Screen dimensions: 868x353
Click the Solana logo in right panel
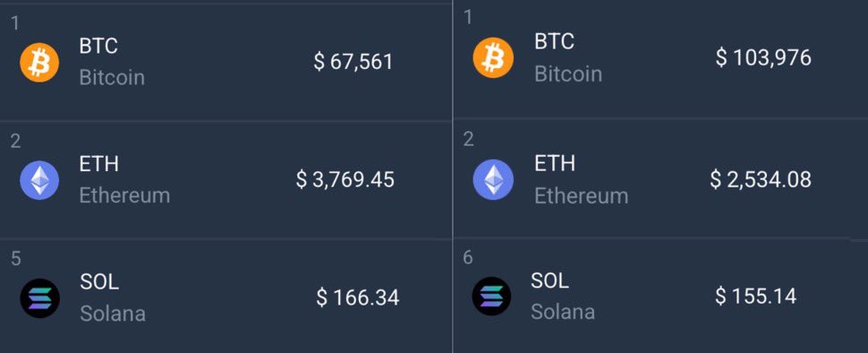pyautogui.click(x=491, y=296)
